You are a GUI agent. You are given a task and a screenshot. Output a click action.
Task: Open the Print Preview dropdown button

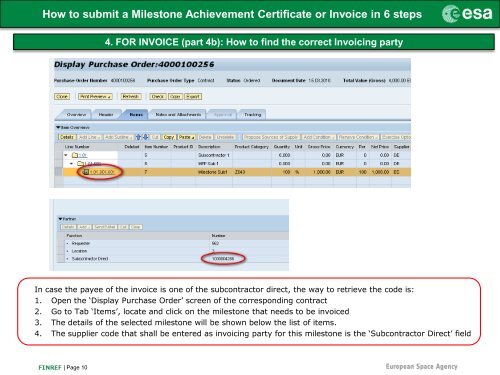click(x=95, y=96)
